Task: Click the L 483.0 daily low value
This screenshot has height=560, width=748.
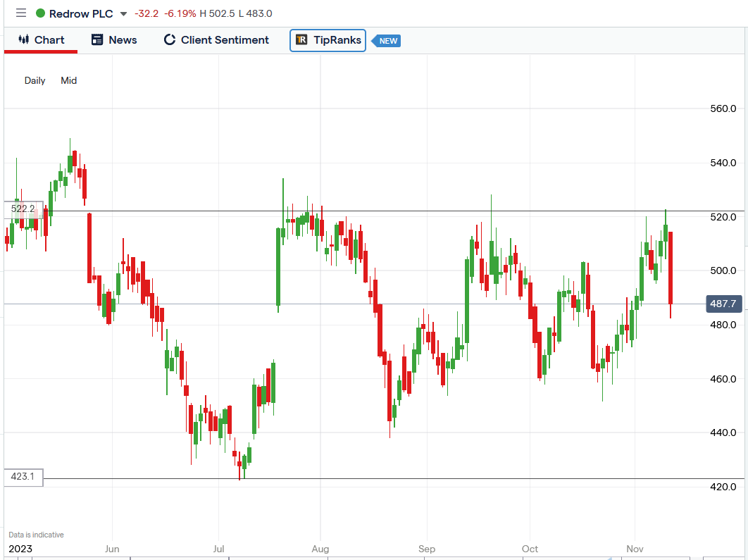Action: click(255, 13)
